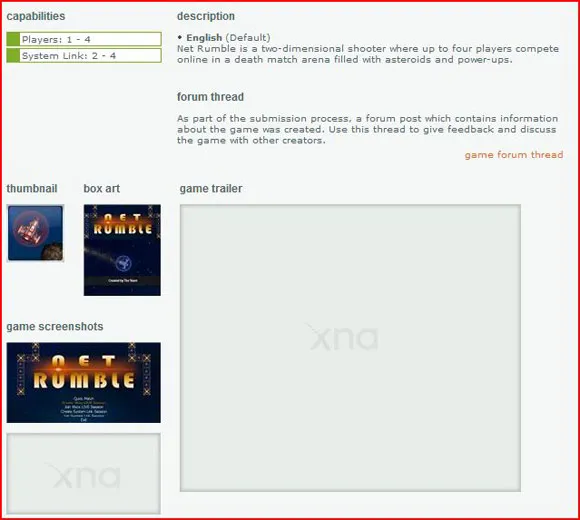Click the System Link: 2 - 4 capability field
580x520 pixels.
click(x=84, y=56)
